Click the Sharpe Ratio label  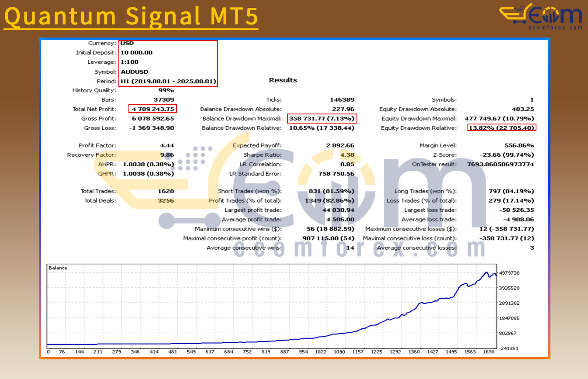coord(263,155)
